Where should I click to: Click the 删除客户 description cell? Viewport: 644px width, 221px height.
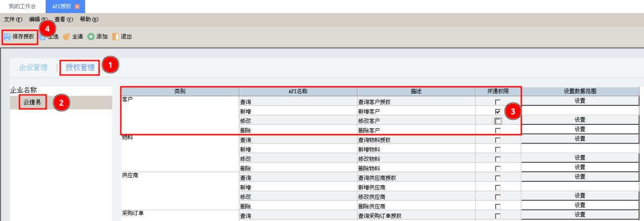[417, 130]
